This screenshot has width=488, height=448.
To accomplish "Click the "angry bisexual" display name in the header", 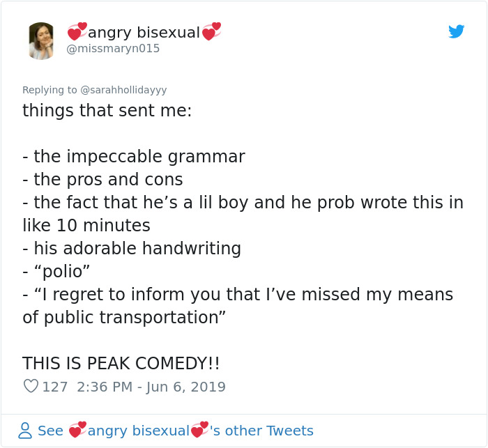I will click(x=144, y=32).
